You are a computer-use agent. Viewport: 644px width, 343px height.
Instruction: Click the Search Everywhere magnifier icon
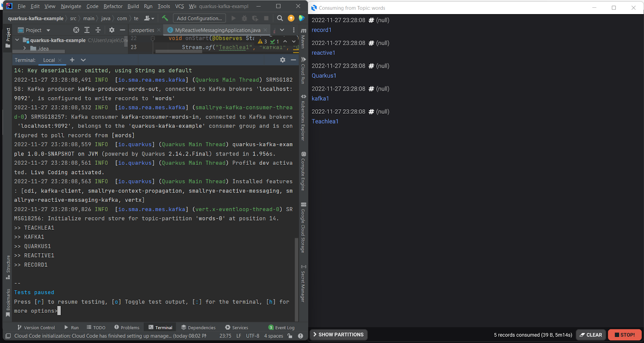pyautogui.click(x=280, y=18)
